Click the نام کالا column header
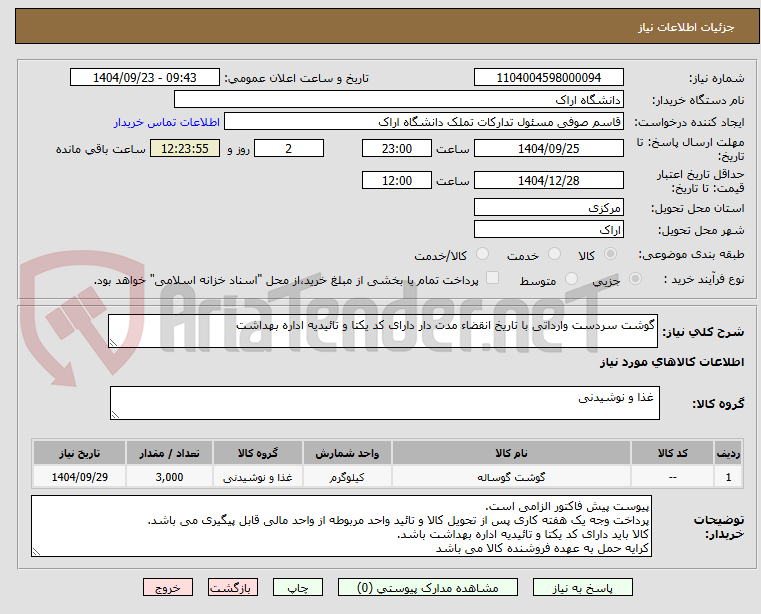761x614 pixels. coord(511,453)
